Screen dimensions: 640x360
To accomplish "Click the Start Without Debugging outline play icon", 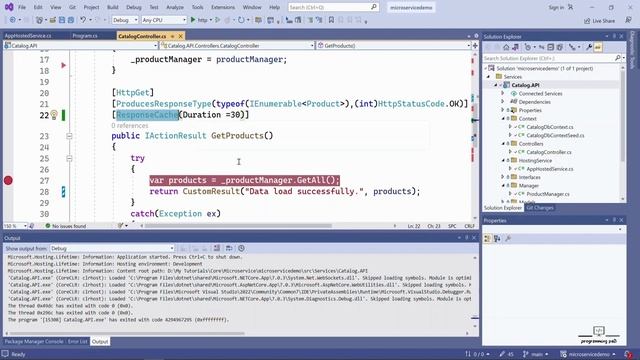I will (218, 20).
